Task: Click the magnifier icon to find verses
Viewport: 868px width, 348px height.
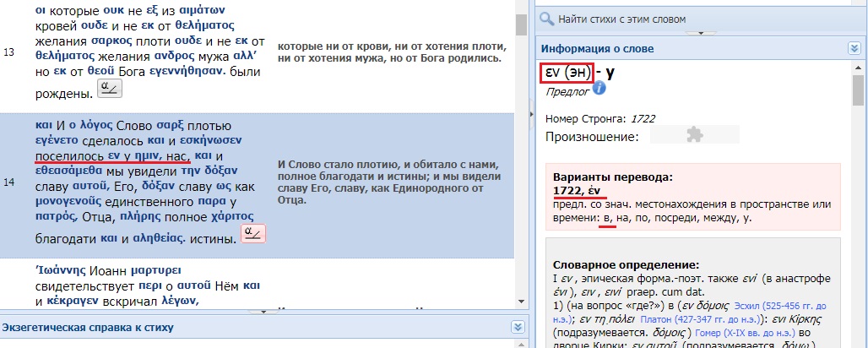Action: 547,18
